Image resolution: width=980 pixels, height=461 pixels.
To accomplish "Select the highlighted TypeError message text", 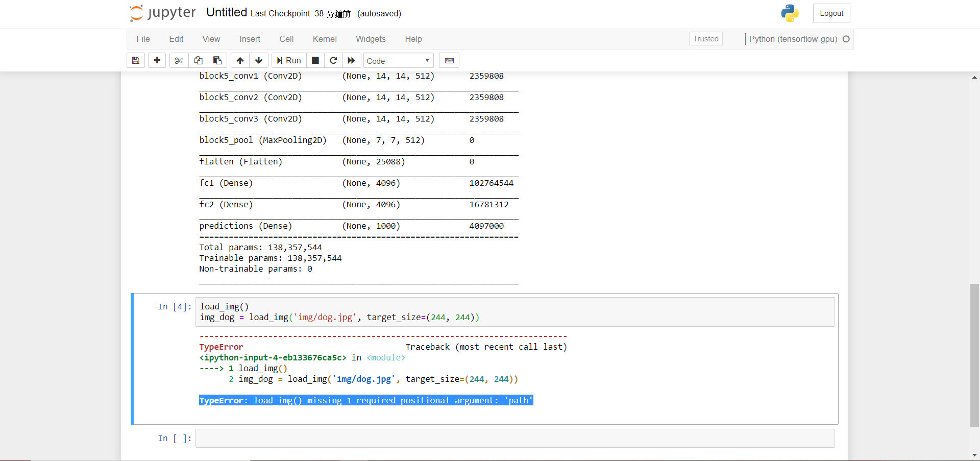I will pyautogui.click(x=365, y=400).
